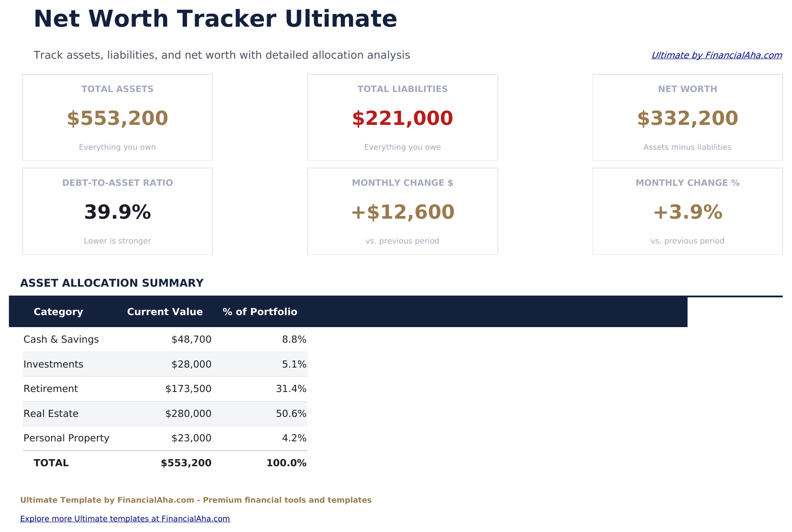
Task: Select the Total Assets summary card
Action: tap(117, 117)
